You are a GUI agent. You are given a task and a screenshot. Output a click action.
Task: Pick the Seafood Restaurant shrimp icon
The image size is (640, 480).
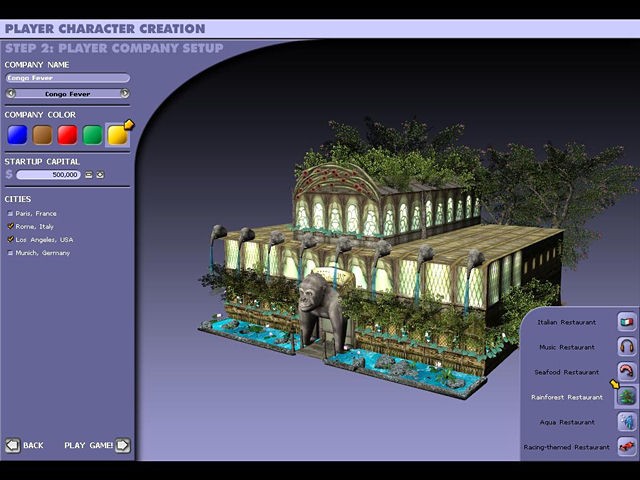[x=627, y=372]
